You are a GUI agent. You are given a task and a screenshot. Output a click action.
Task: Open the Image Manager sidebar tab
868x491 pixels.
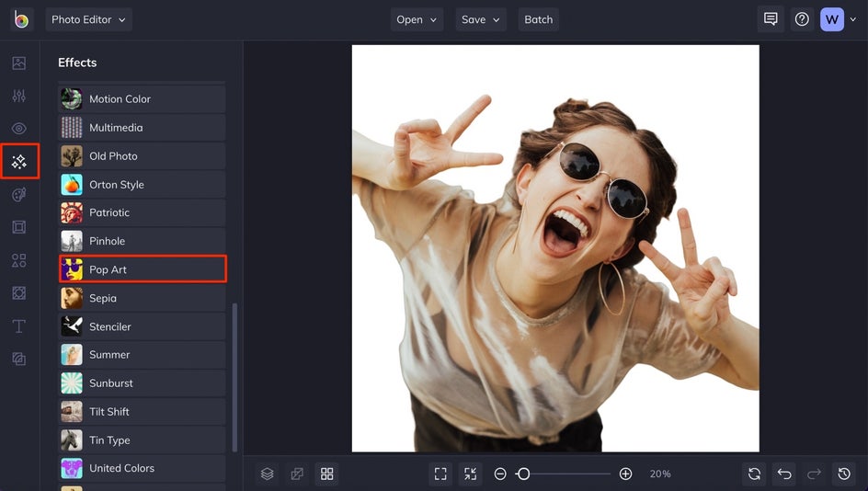click(18, 63)
